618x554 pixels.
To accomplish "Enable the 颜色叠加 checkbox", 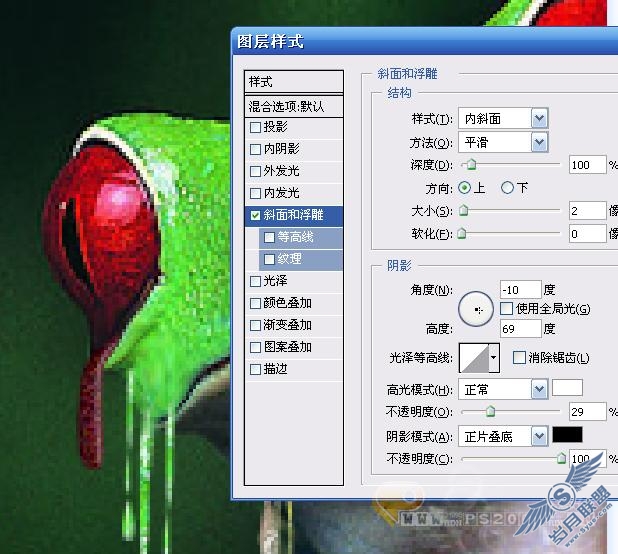I will click(x=255, y=303).
